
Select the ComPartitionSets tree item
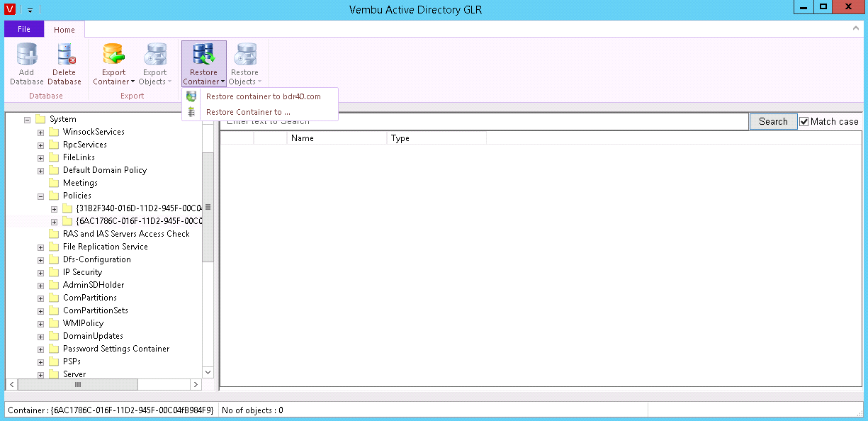point(96,310)
